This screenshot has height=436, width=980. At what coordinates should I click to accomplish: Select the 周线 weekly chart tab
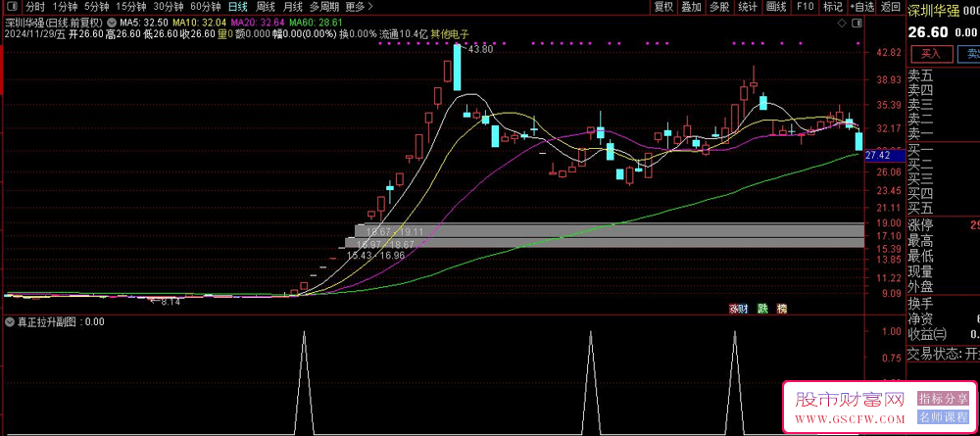coord(266,7)
